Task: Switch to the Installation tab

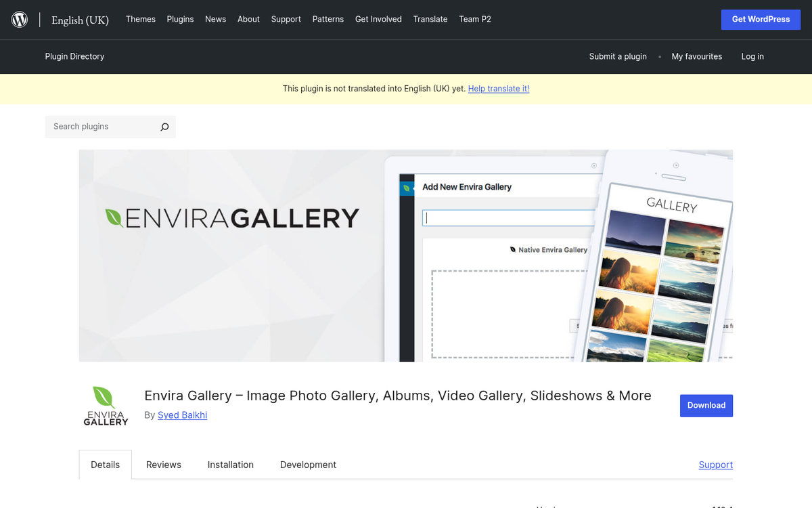Action: [230, 465]
